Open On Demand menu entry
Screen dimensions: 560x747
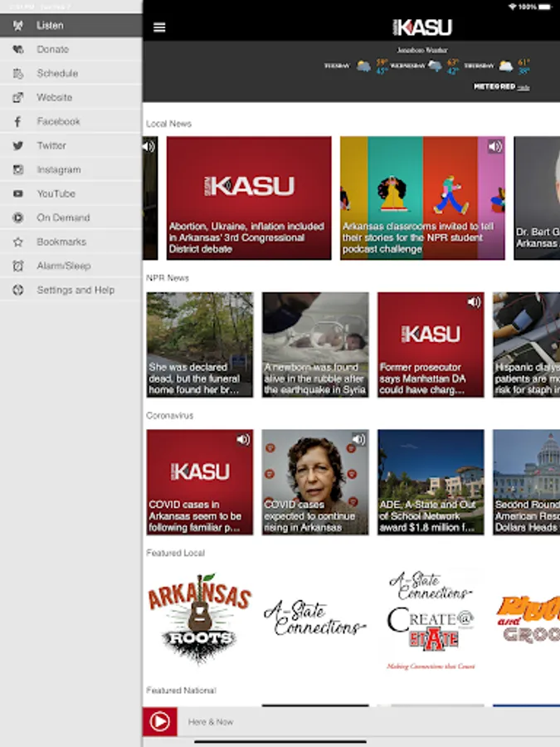[x=71, y=217]
